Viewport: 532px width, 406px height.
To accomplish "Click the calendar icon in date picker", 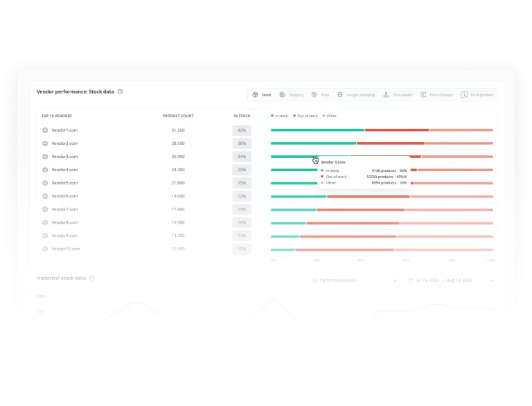I will [411, 281].
